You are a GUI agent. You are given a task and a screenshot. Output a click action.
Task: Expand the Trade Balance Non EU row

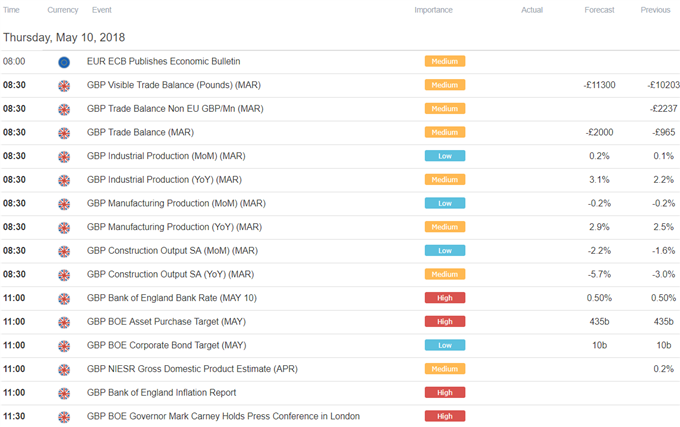point(340,109)
